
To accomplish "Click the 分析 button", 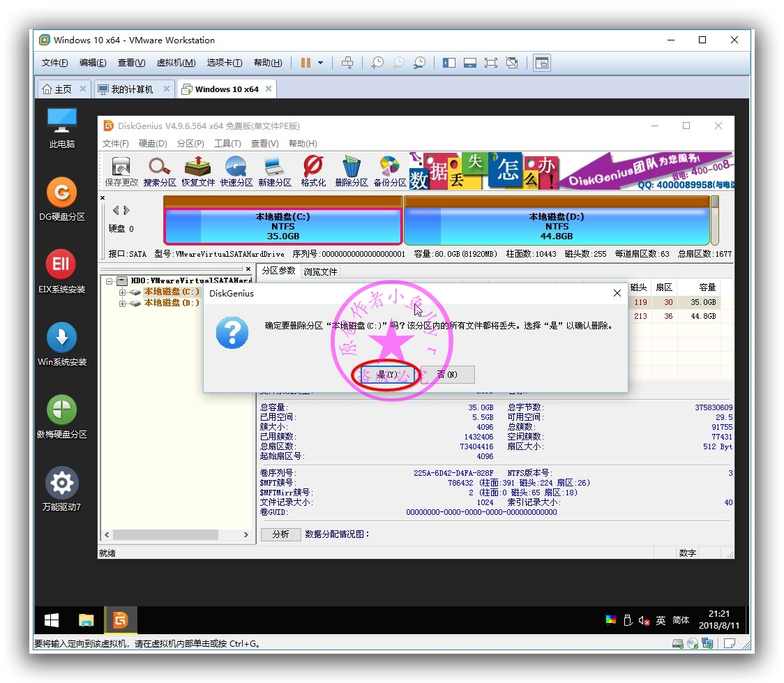I will click(x=280, y=534).
